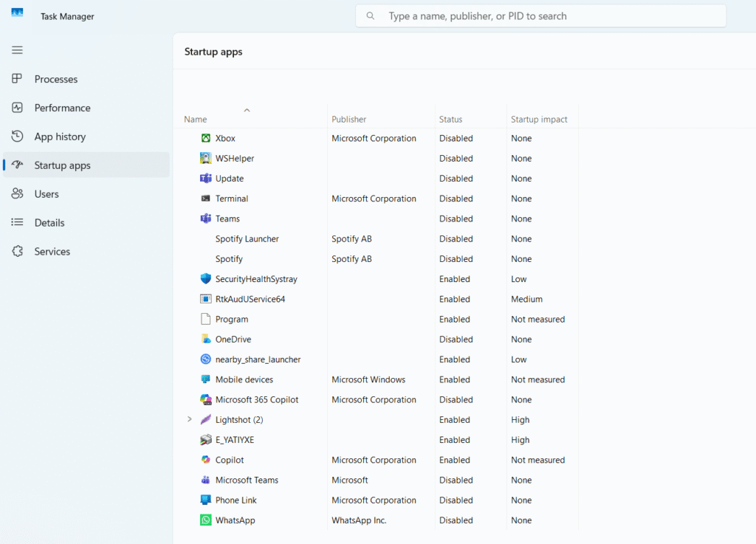Click Spotify AB publisher of Spotify Launcher
Screen dimensions: 756x544
point(351,238)
